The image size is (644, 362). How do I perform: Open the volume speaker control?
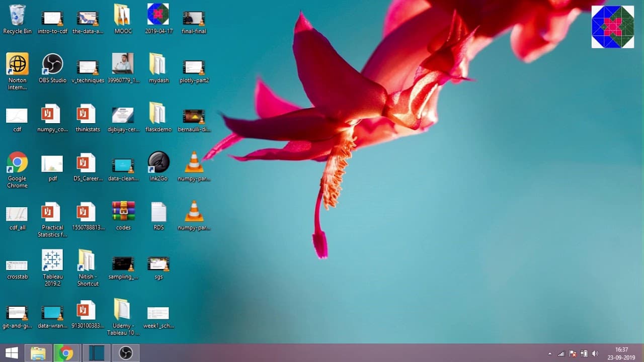pyautogui.click(x=595, y=353)
